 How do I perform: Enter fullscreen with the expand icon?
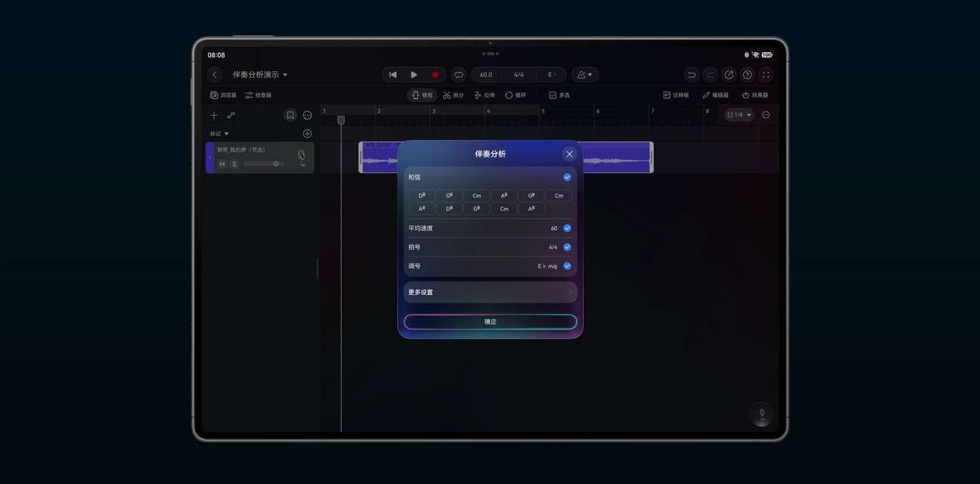coord(766,75)
